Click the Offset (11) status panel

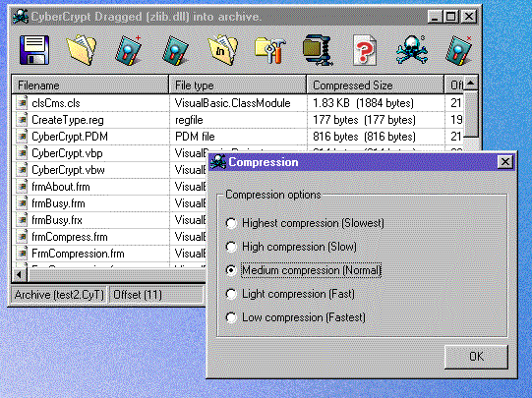(156, 295)
